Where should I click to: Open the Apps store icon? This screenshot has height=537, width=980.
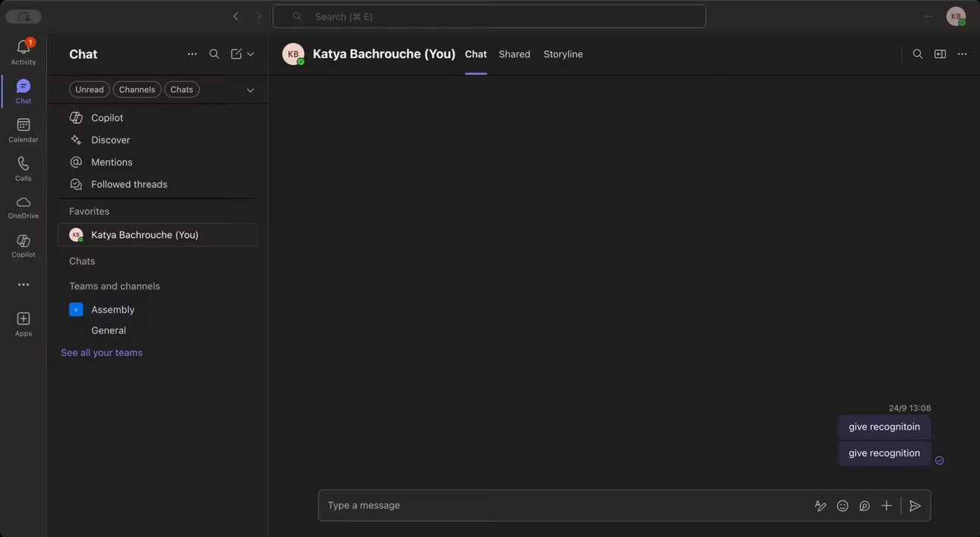tap(23, 324)
